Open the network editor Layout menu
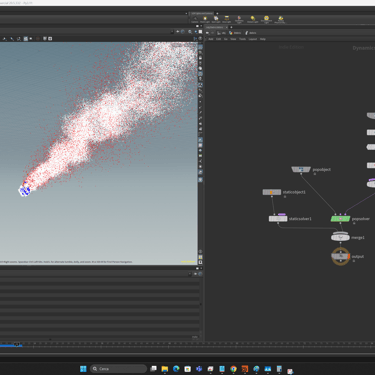375x375 pixels. pos(253,39)
